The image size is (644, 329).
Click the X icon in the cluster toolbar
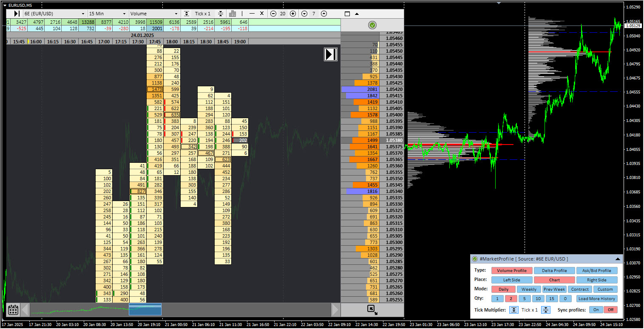[x=262, y=14]
